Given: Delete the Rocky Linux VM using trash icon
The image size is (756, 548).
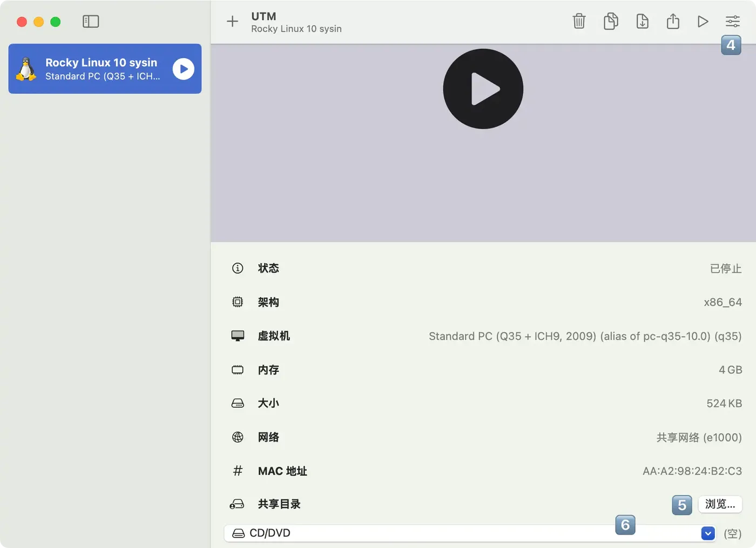Looking at the screenshot, I should point(579,21).
